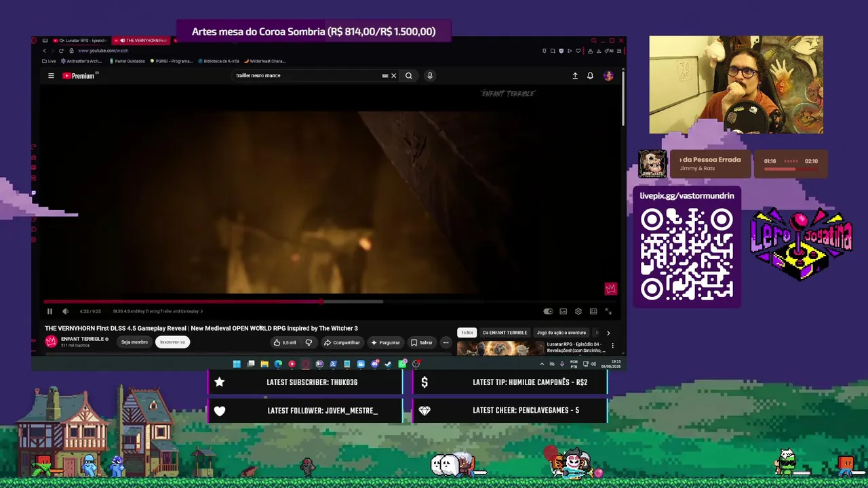Open the Windows Start menu
This screenshot has height=488, width=868.
coord(237,364)
